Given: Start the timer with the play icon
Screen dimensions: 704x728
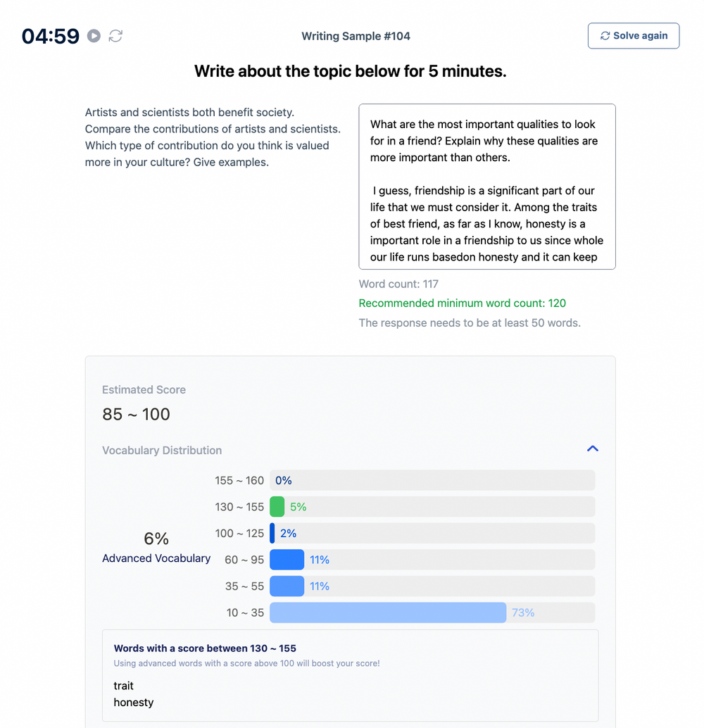Looking at the screenshot, I should coord(94,36).
